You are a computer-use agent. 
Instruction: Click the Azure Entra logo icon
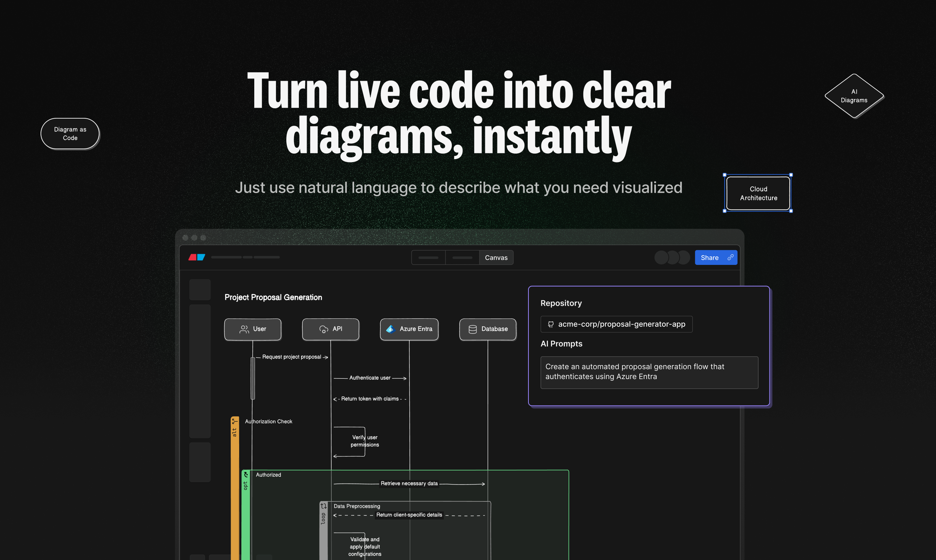coord(390,329)
